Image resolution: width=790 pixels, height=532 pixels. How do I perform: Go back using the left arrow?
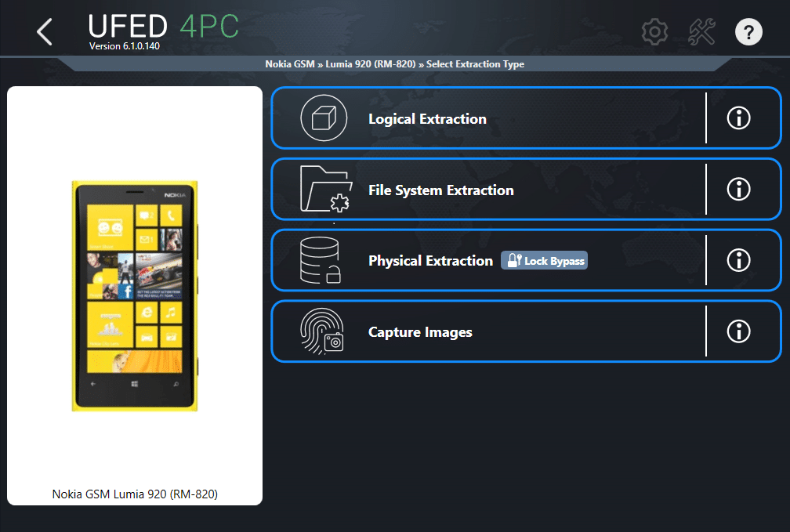pyautogui.click(x=45, y=32)
